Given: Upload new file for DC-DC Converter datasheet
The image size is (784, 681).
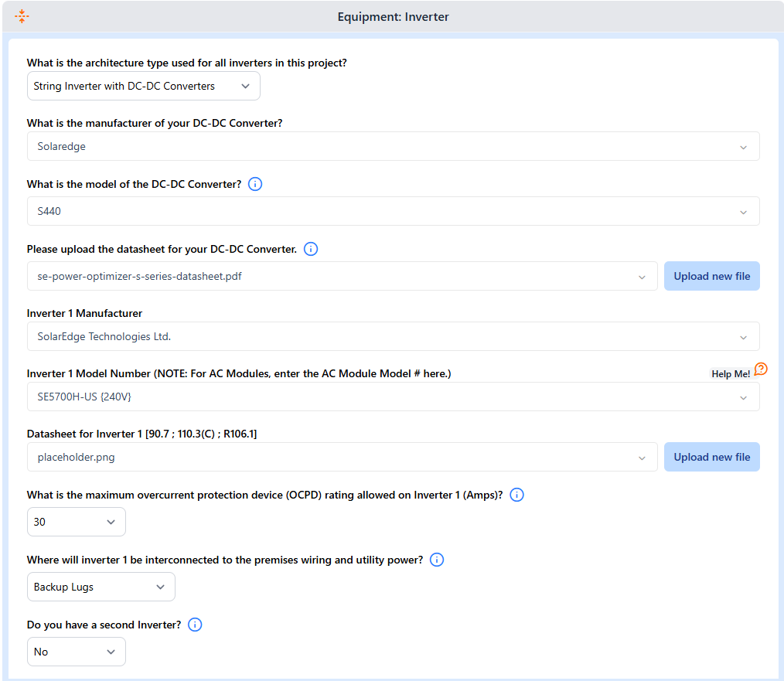Looking at the screenshot, I should 711,276.
